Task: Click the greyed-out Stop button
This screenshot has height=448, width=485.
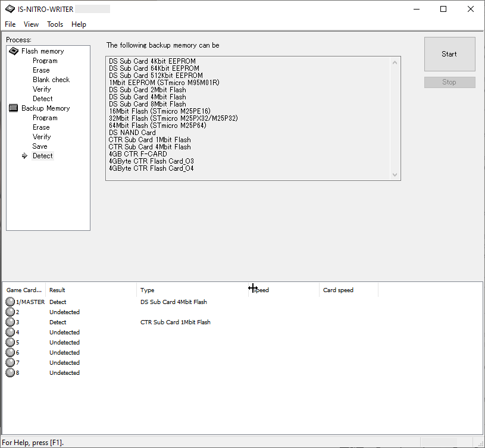Action: (449, 82)
